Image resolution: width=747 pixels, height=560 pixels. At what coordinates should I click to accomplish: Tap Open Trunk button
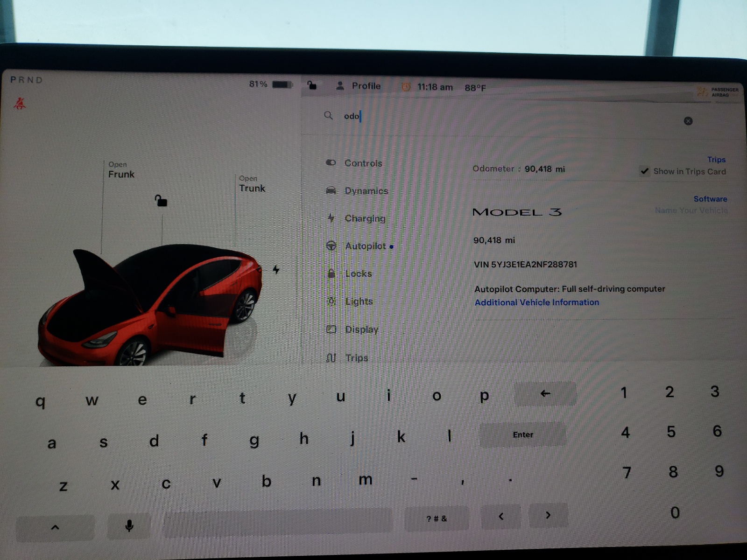252,184
